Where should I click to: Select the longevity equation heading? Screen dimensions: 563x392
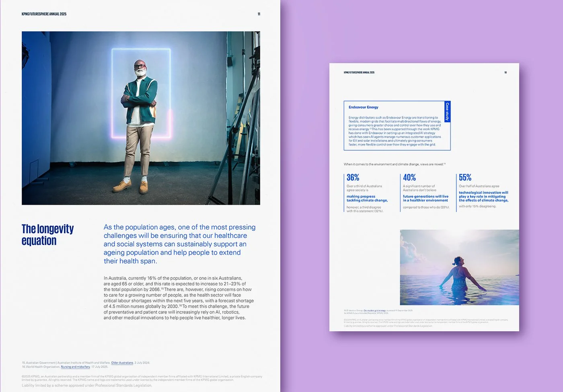tap(47, 235)
